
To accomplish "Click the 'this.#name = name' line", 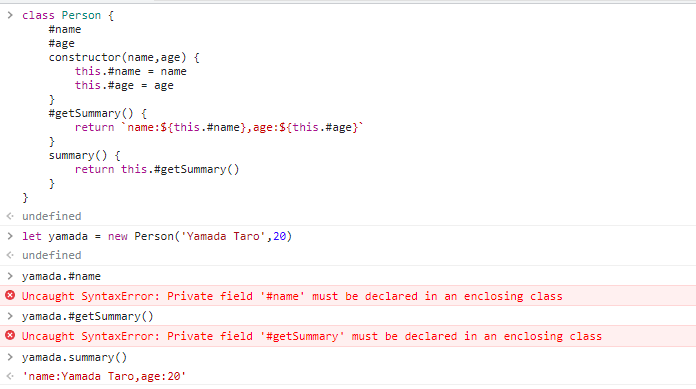I will pos(130,71).
